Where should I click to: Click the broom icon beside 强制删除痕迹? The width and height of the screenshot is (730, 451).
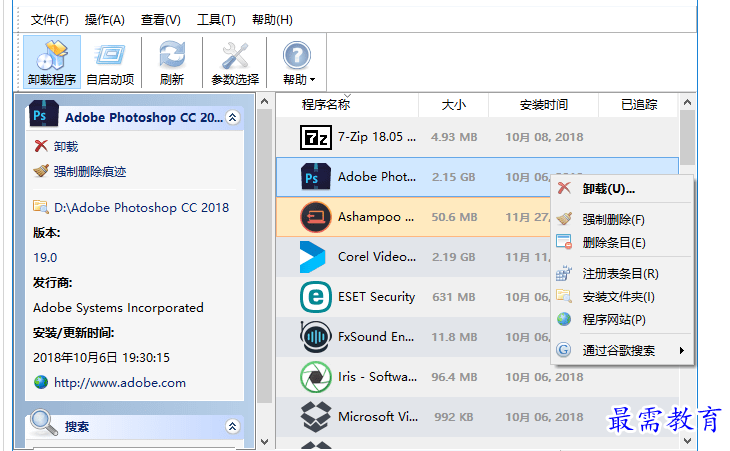pos(41,171)
